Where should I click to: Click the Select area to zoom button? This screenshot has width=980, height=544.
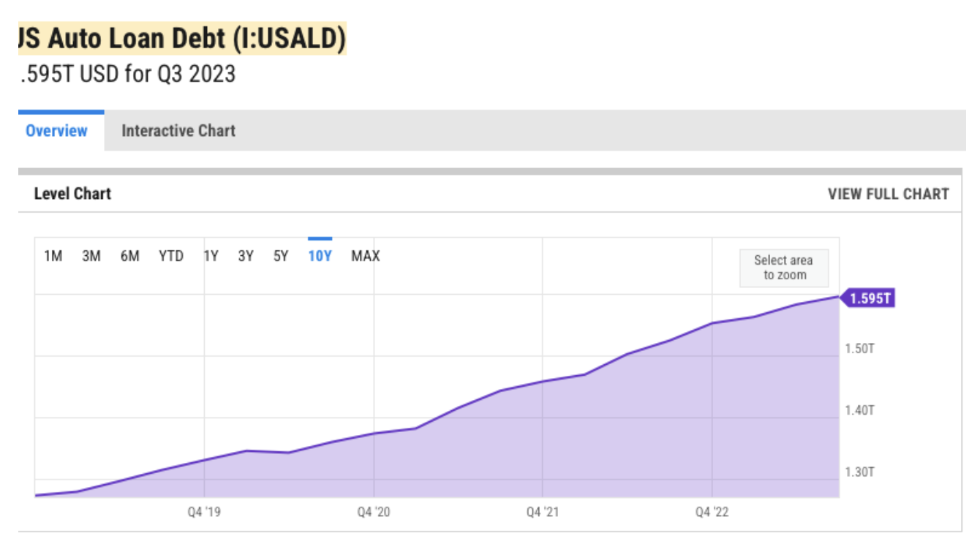point(783,268)
